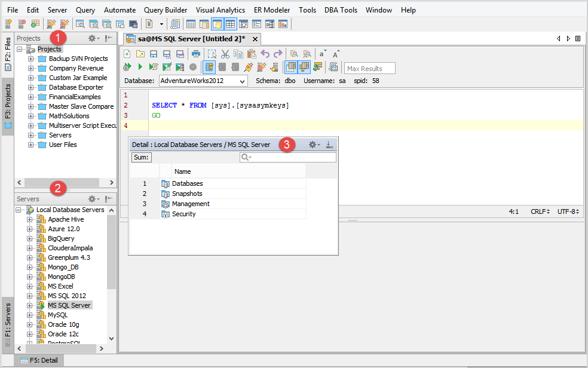Click the chart view icon in main toolbar

click(283, 24)
